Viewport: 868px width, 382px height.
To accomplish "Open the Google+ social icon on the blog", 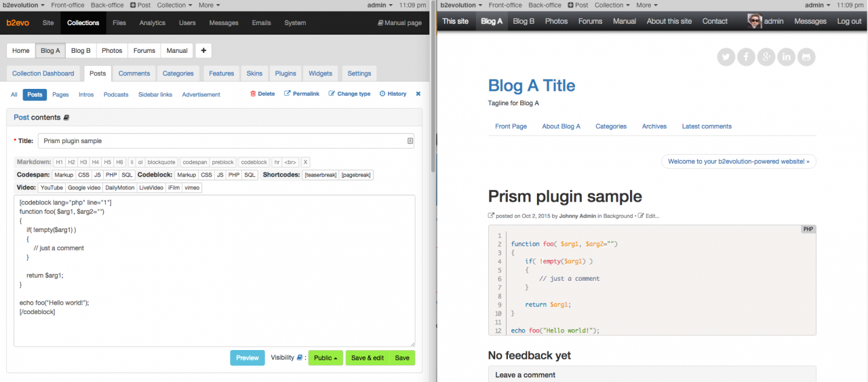I will (766, 57).
